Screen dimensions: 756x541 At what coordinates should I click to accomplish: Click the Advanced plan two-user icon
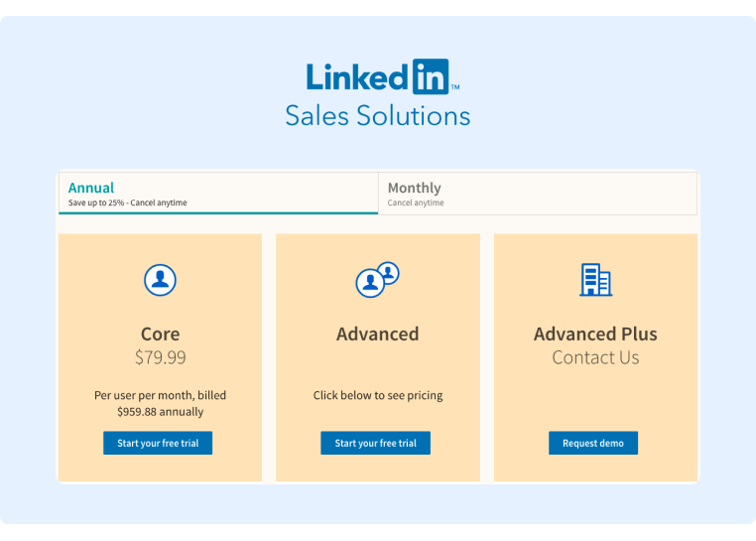377,280
